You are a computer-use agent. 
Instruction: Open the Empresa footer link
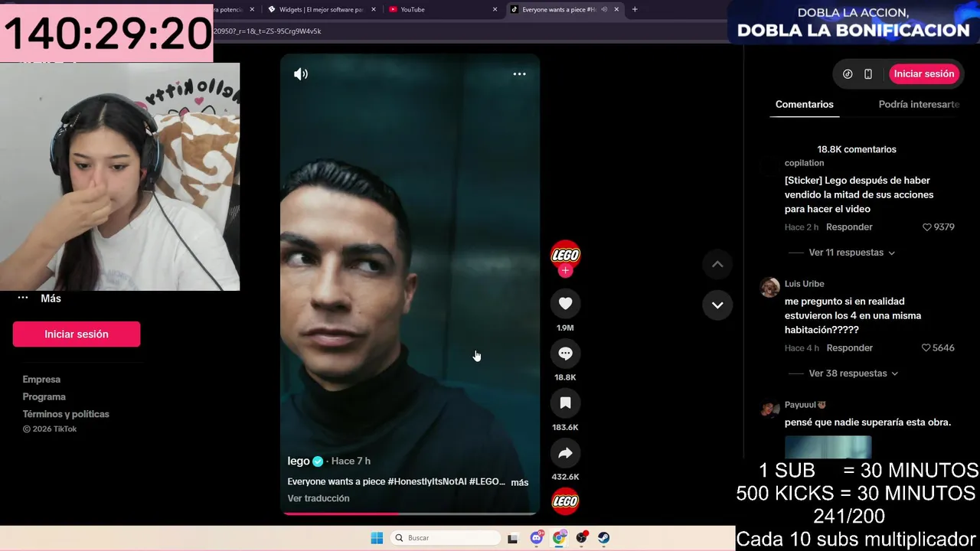pyautogui.click(x=41, y=380)
